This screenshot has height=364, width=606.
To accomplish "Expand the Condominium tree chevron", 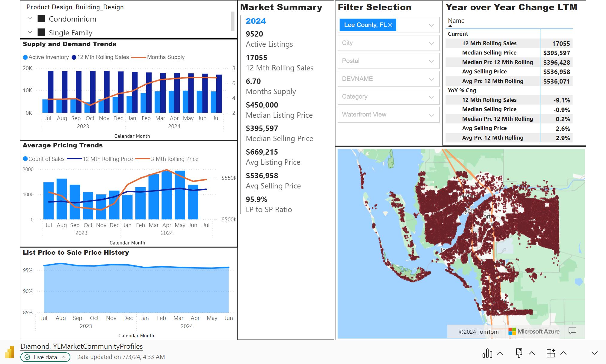I will (30, 19).
